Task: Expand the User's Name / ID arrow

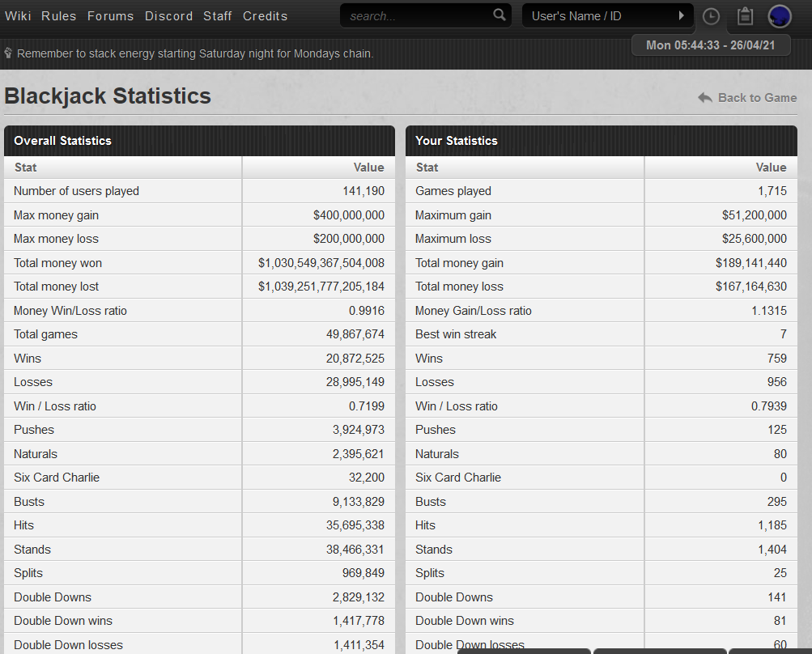Action: pyautogui.click(x=682, y=15)
